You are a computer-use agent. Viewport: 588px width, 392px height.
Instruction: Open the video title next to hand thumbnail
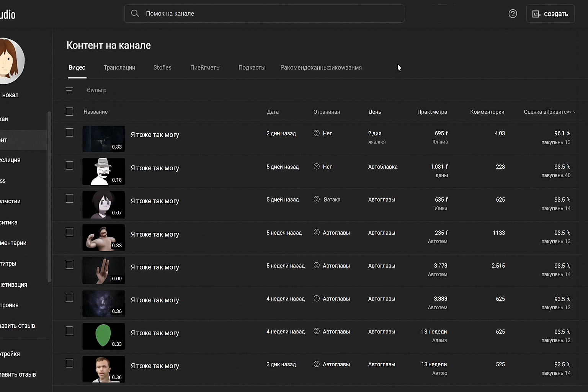click(155, 267)
